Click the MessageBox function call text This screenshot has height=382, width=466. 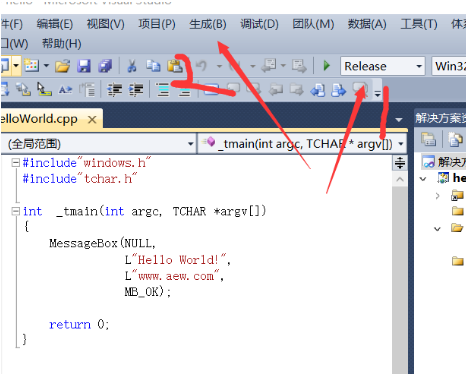(83, 243)
